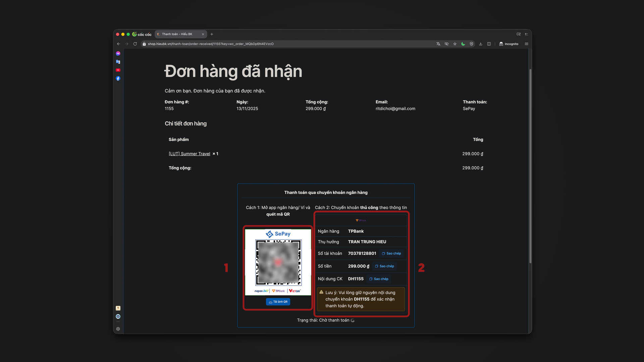Open sidebar settings gear icon
The height and width of the screenshot is (362, 644).
(118, 329)
